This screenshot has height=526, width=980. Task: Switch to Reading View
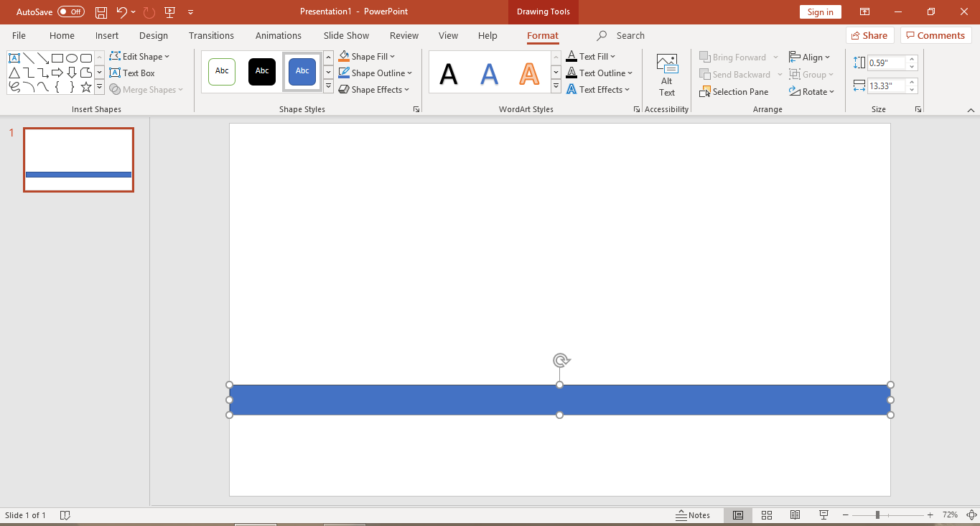(795, 515)
